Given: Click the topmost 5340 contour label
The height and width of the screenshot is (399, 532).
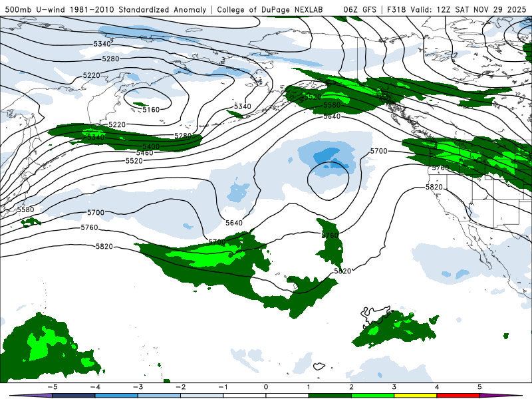Looking at the screenshot, I should [x=102, y=44].
